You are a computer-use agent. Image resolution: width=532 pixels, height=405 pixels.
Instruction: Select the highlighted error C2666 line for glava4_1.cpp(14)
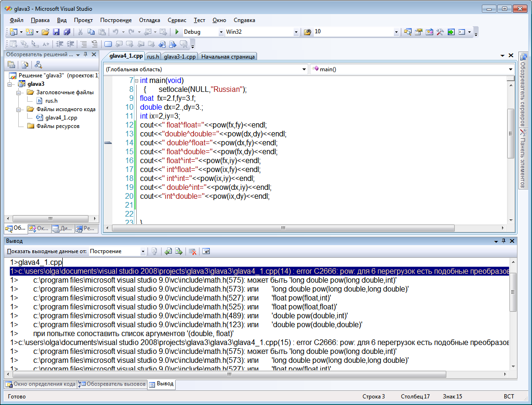click(x=259, y=271)
